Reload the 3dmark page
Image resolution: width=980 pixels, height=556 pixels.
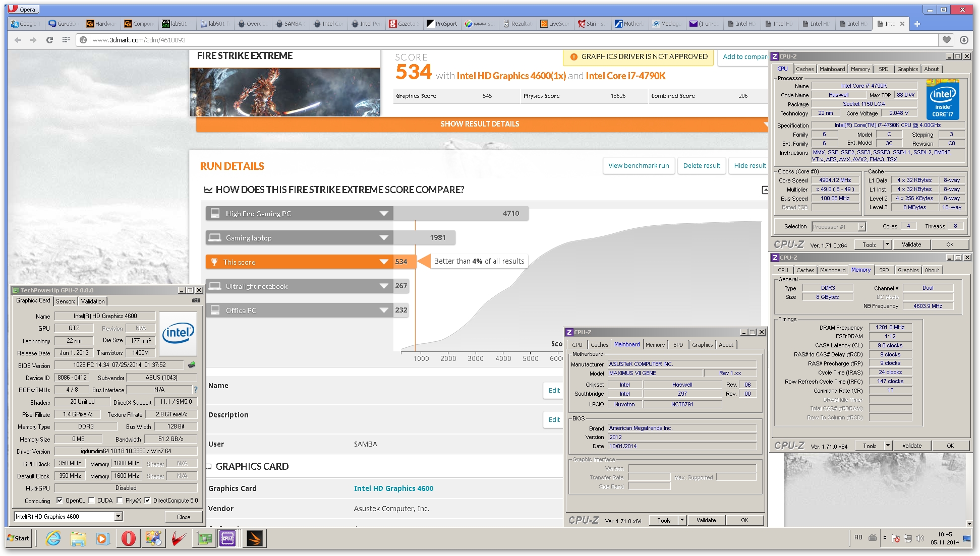(x=49, y=40)
